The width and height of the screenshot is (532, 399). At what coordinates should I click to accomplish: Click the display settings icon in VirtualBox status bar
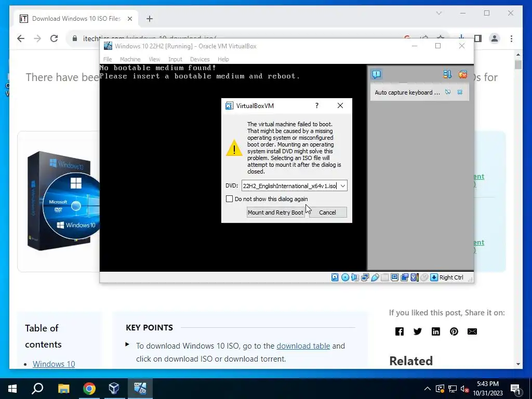pyautogui.click(x=395, y=277)
